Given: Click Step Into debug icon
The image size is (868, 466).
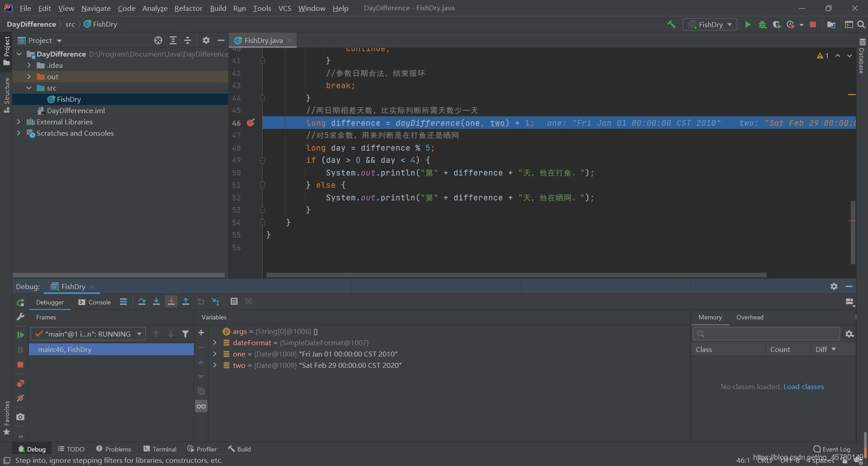Looking at the screenshot, I should pos(156,301).
